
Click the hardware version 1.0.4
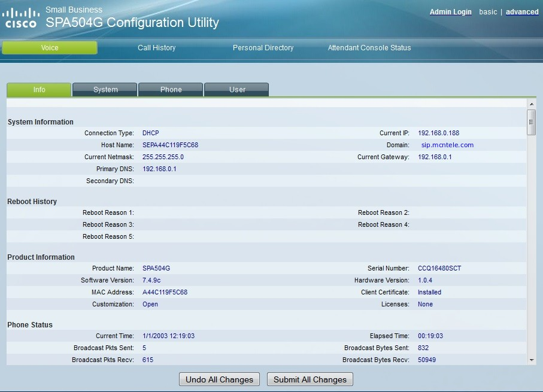point(425,280)
